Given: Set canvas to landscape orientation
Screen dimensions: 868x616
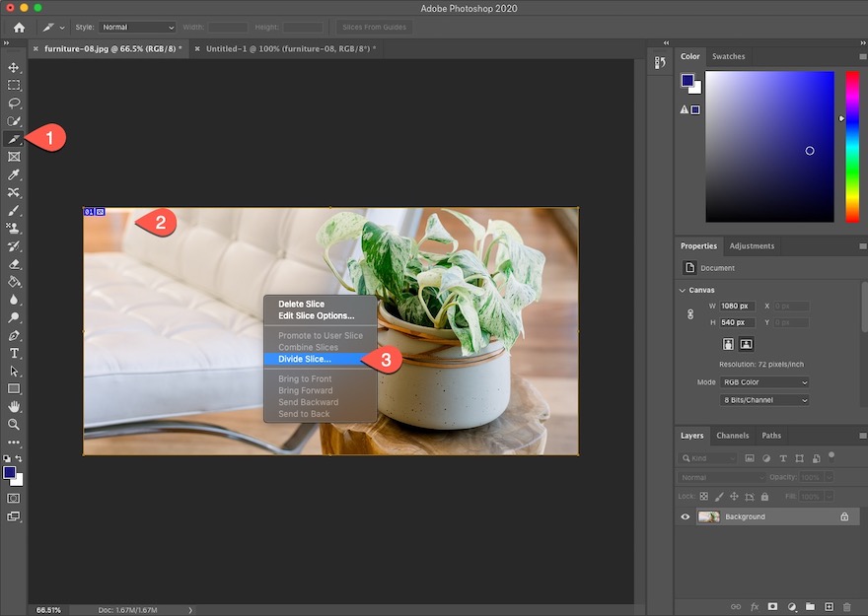Looking at the screenshot, I should pos(747,344).
